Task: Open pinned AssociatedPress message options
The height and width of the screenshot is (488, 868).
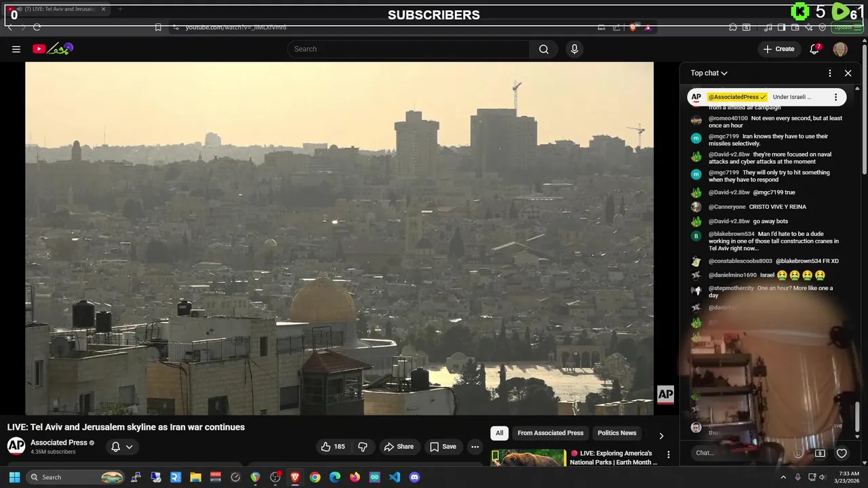Action: [835, 97]
